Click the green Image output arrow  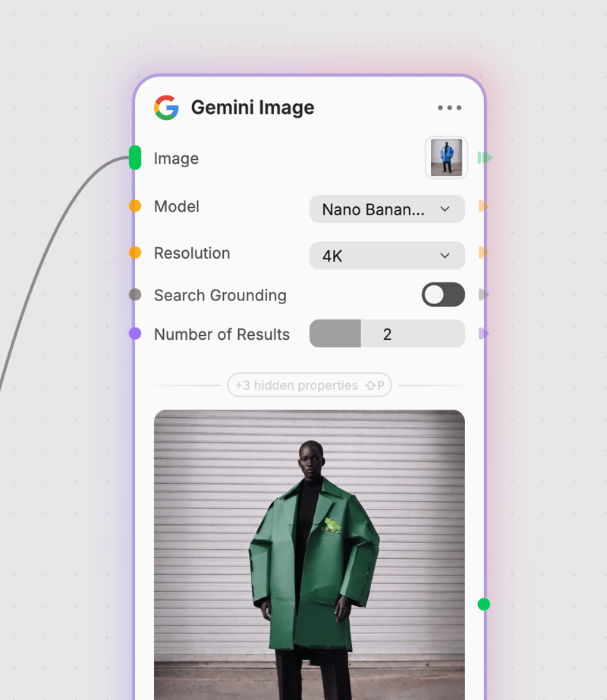(485, 158)
